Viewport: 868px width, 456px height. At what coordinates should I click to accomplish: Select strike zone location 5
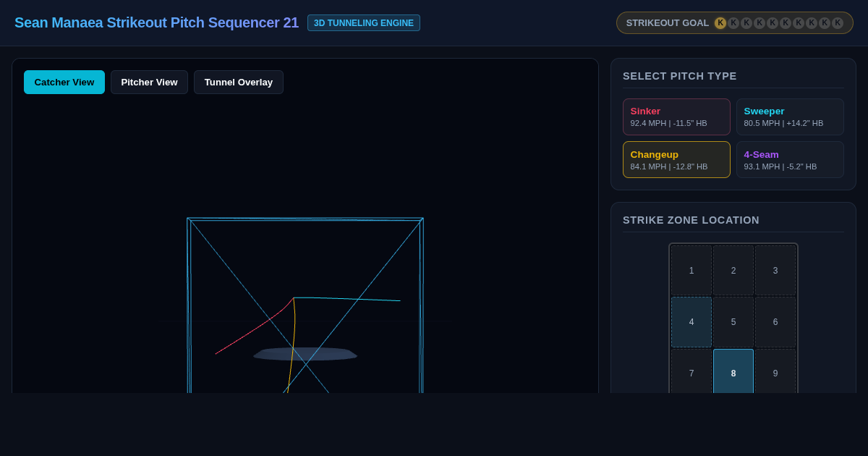click(733, 322)
